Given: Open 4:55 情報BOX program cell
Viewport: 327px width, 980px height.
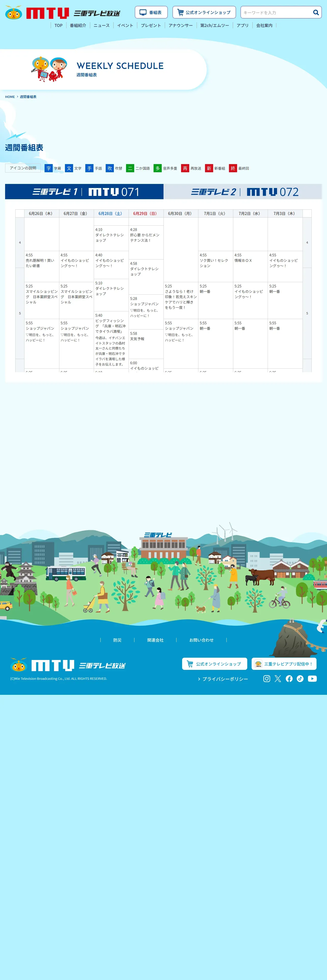Looking at the screenshot, I should [x=250, y=266].
